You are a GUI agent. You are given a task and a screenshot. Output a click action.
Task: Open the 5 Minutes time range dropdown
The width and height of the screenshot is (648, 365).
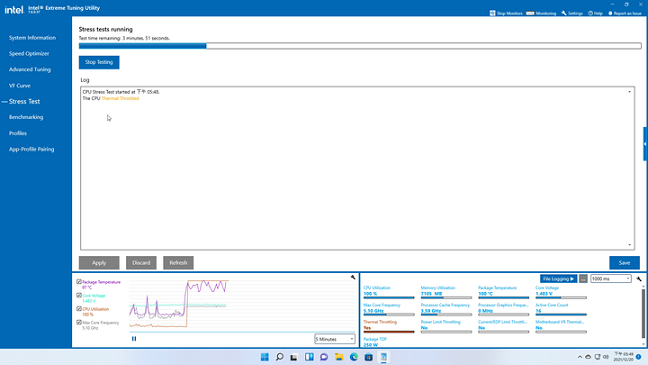point(334,339)
